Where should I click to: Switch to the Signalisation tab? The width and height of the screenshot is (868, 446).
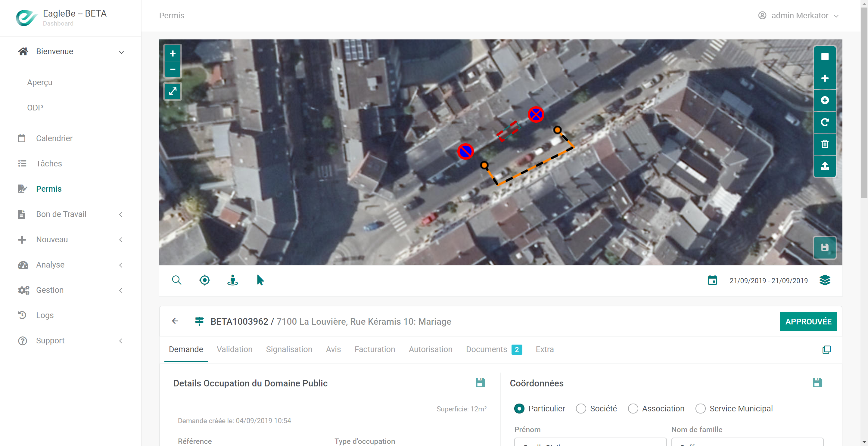pos(289,349)
